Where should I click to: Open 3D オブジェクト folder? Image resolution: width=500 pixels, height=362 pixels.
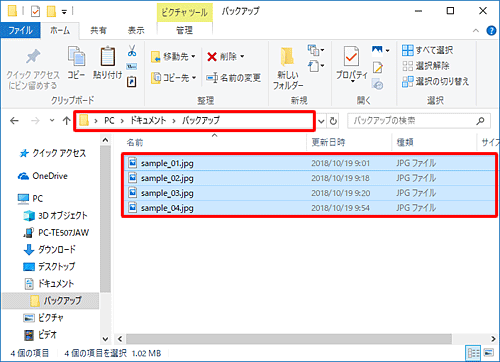[x=56, y=216]
